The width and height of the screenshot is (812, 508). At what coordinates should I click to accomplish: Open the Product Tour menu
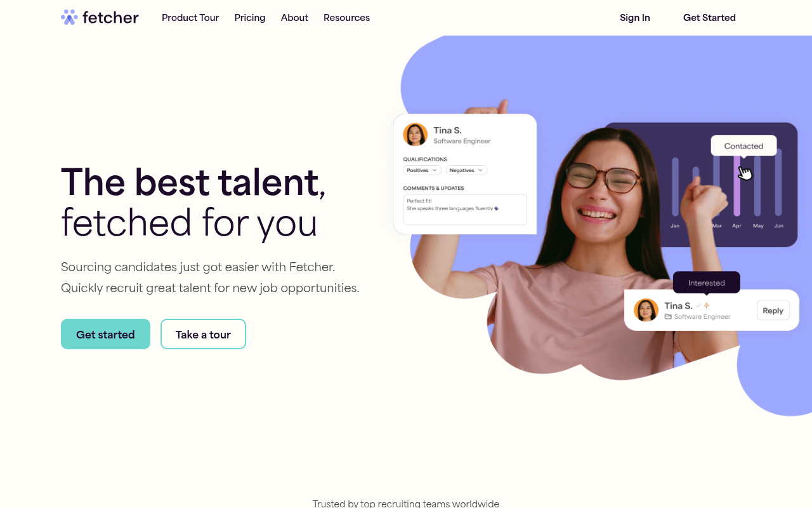click(190, 18)
